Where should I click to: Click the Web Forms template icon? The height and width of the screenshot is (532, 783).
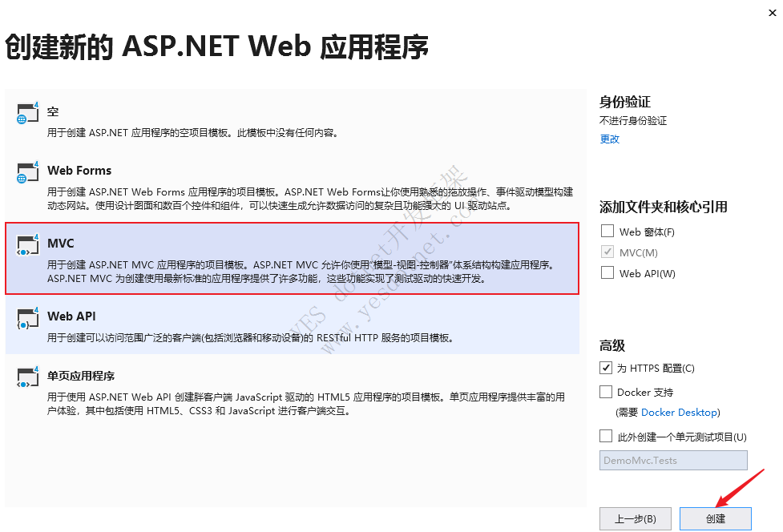[x=27, y=172]
